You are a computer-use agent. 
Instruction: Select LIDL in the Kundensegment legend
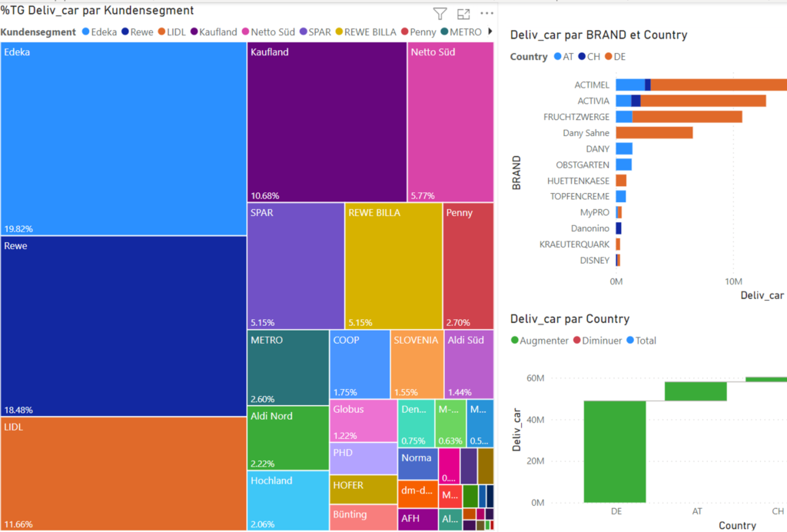[171, 32]
